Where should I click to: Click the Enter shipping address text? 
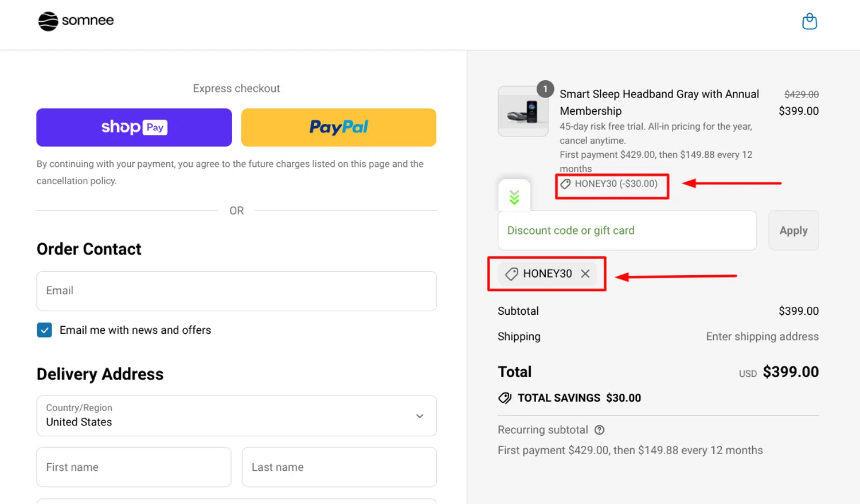click(x=762, y=337)
